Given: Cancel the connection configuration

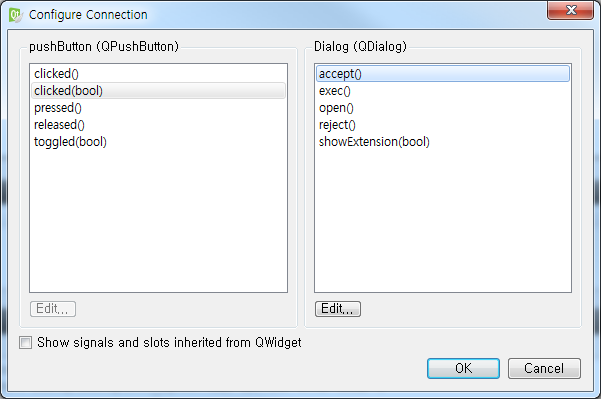Looking at the screenshot, I should (x=544, y=368).
